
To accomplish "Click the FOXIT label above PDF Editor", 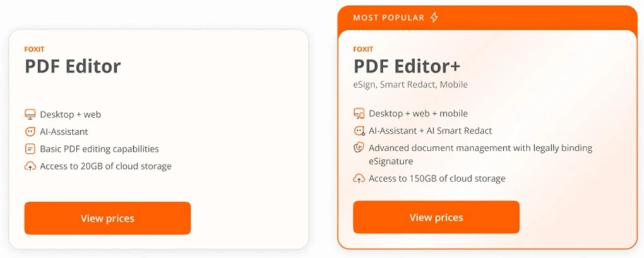I will 34,49.
